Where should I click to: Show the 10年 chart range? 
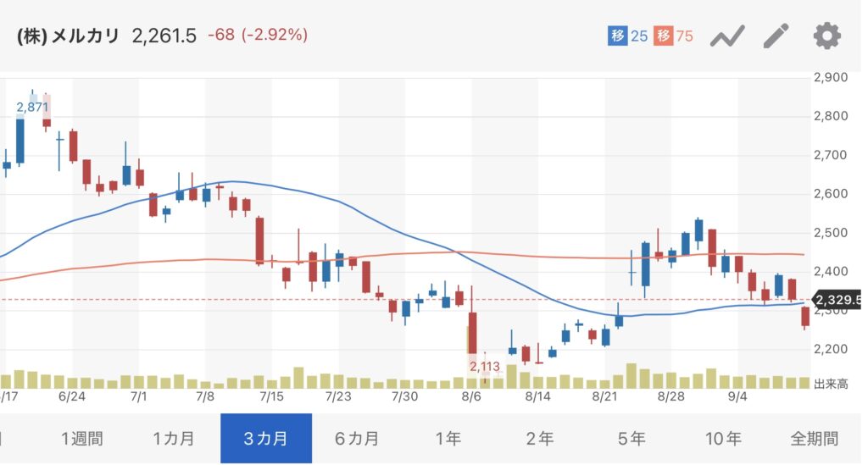click(x=723, y=439)
